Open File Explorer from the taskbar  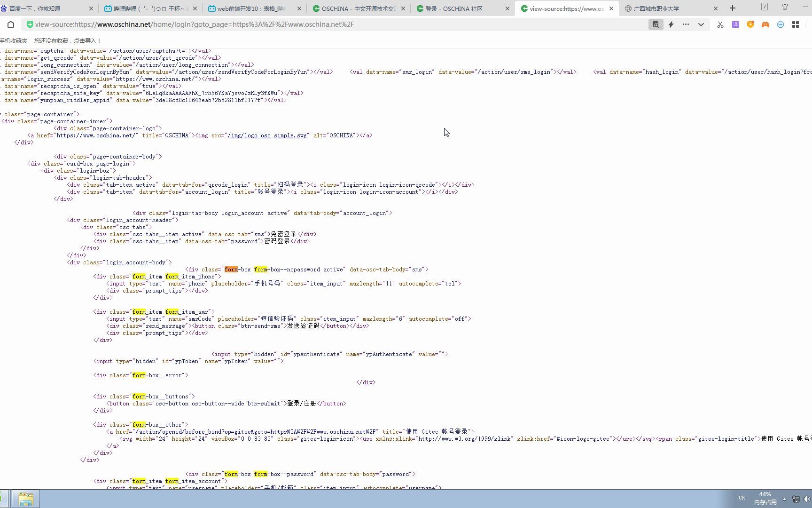click(x=26, y=499)
